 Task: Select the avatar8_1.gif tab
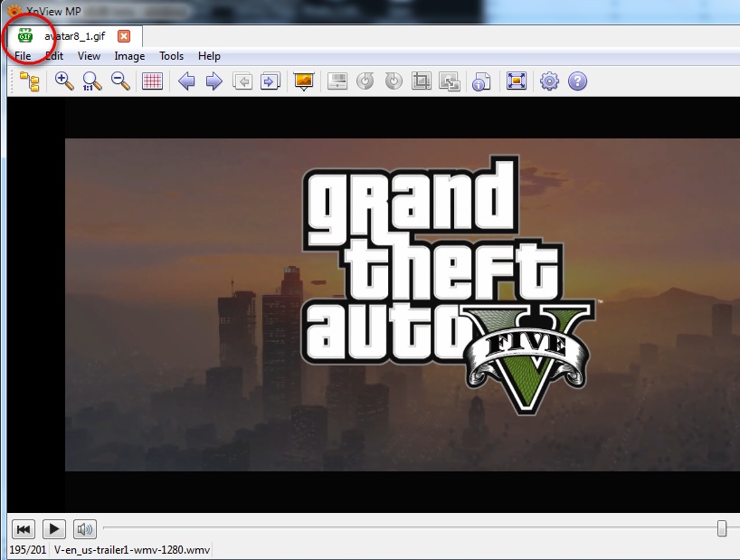74,36
